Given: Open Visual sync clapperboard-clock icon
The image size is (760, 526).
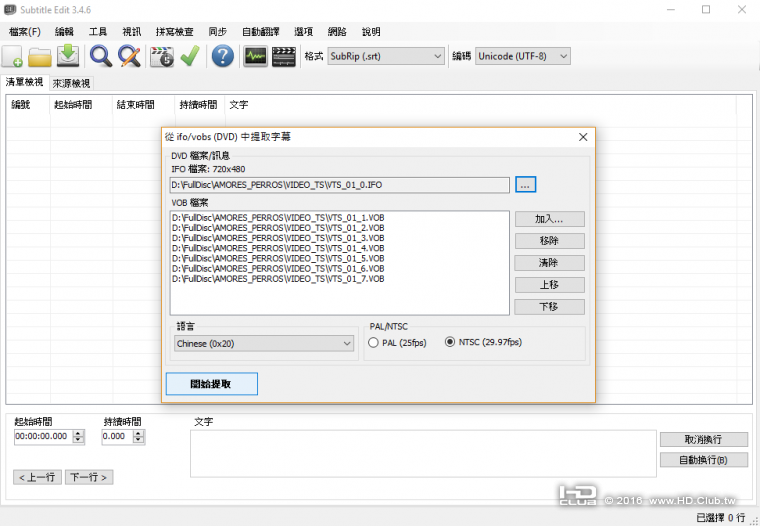Looking at the screenshot, I should [x=162, y=56].
